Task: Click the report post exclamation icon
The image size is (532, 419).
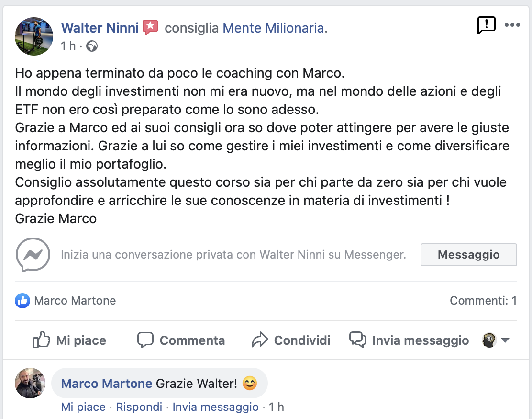Action: pyautogui.click(x=487, y=24)
